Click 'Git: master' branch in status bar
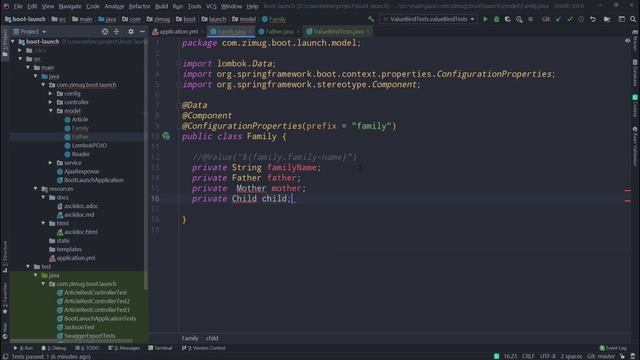The height and width of the screenshot is (360, 640). click(x=601, y=356)
